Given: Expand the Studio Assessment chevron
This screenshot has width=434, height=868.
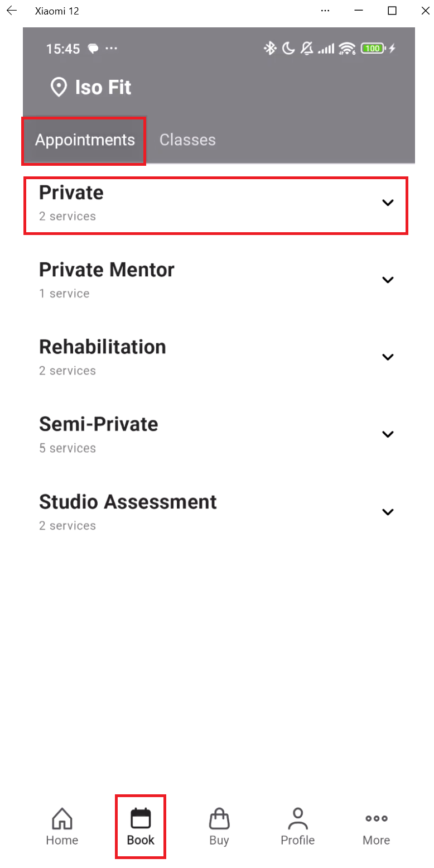Looking at the screenshot, I should click(x=388, y=511).
